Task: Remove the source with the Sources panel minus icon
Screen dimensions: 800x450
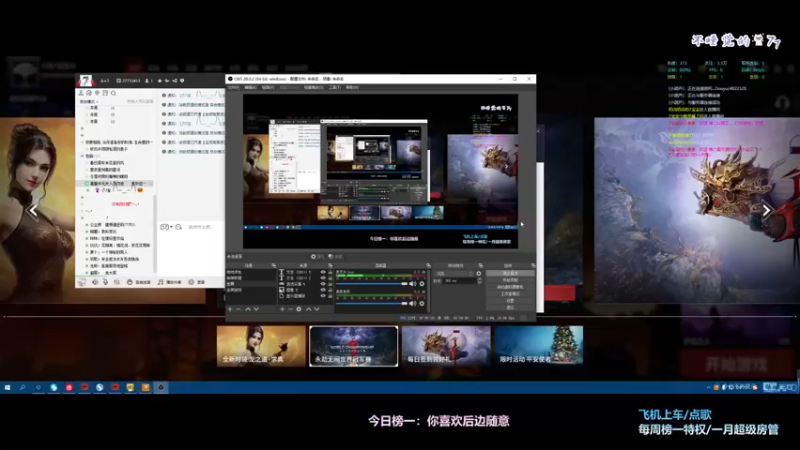Action: [x=290, y=309]
